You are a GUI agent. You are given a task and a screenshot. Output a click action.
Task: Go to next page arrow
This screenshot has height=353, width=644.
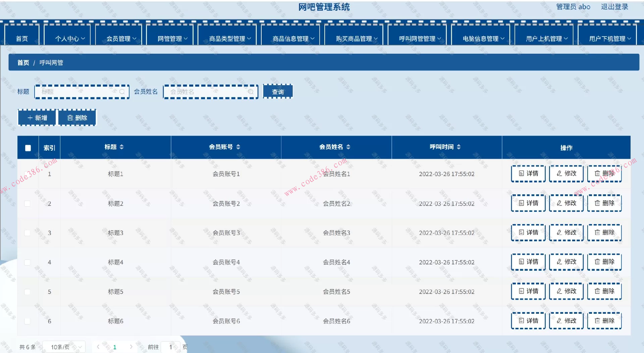tap(131, 347)
